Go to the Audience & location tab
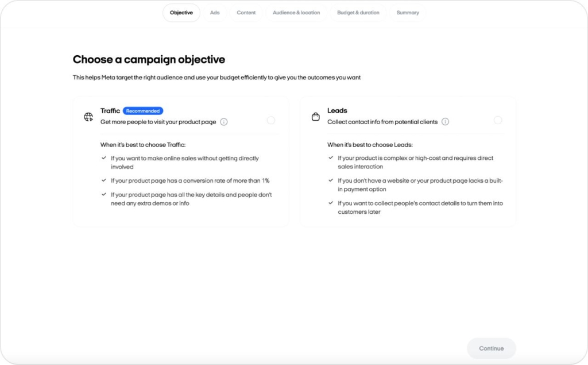588x365 pixels. coord(296,12)
